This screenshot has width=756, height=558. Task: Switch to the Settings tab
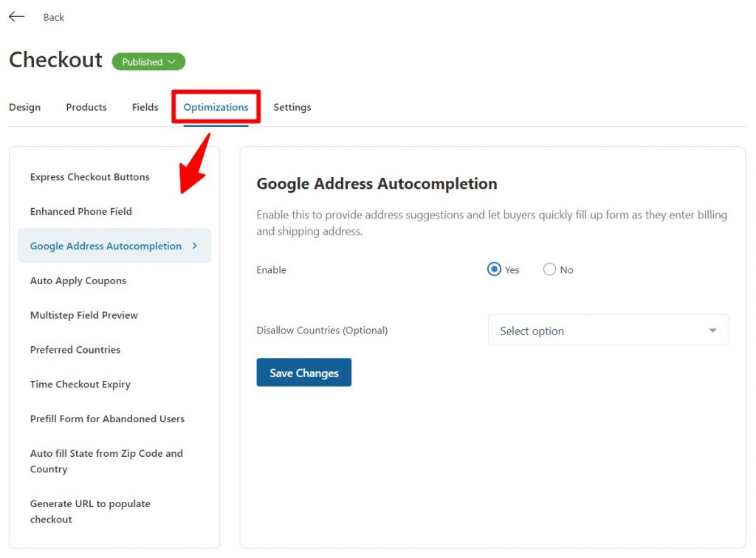tap(292, 107)
